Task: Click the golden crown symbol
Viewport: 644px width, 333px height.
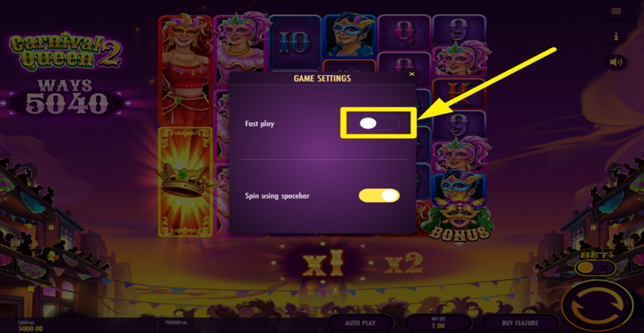Action: click(x=185, y=182)
